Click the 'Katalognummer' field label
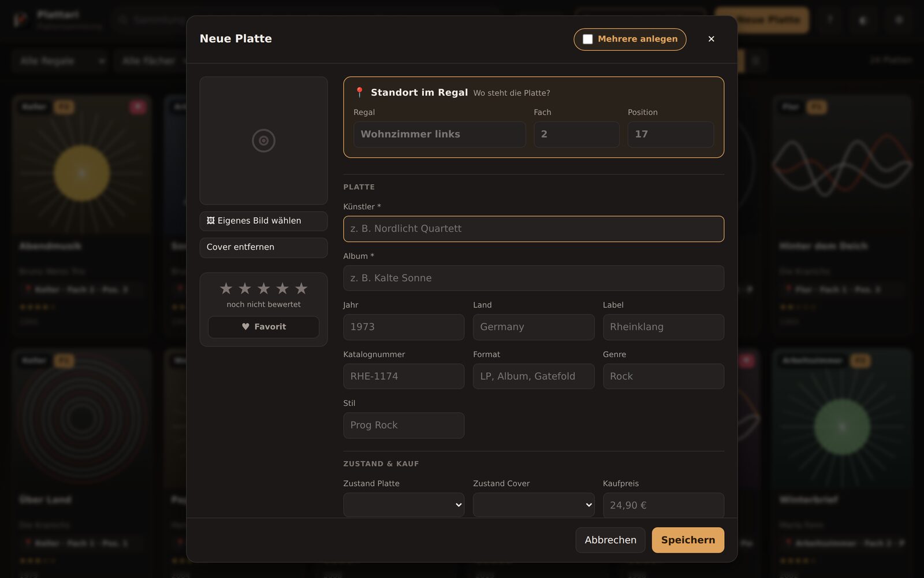The width and height of the screenshot is (924, 578). 374,354
